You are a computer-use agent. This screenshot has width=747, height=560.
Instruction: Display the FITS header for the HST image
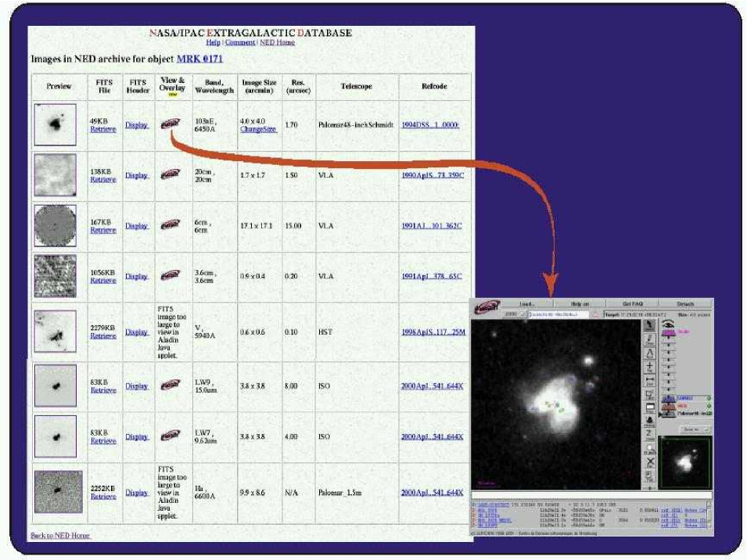(137, 332)
